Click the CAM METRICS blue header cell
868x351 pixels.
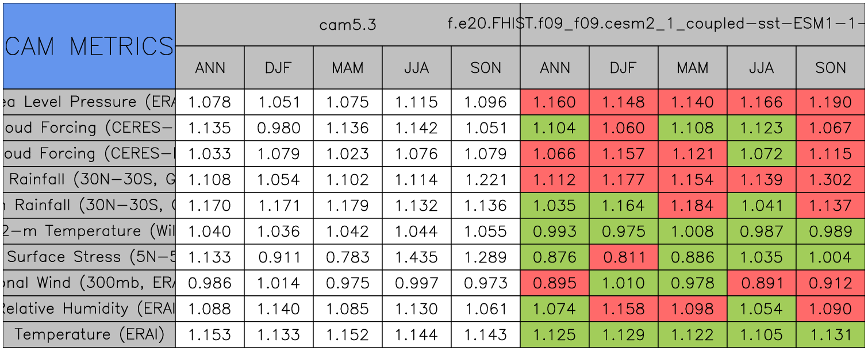[x=89, y=46]
